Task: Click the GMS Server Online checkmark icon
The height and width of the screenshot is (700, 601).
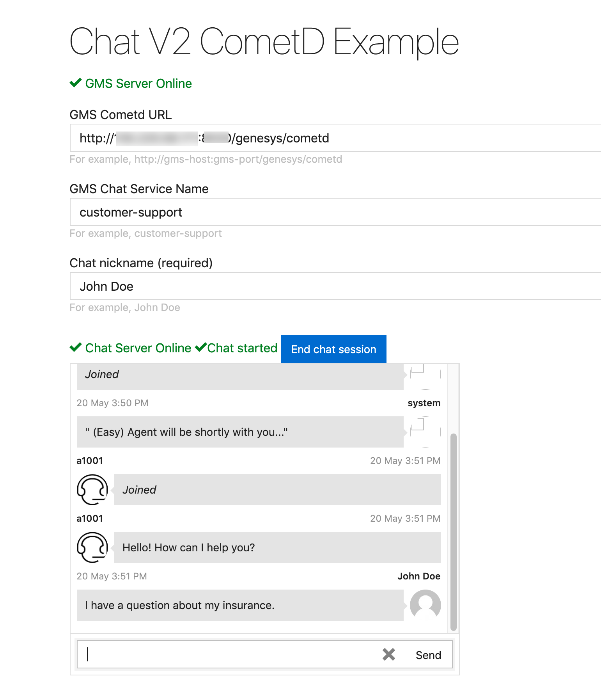Action: [76, 83]
